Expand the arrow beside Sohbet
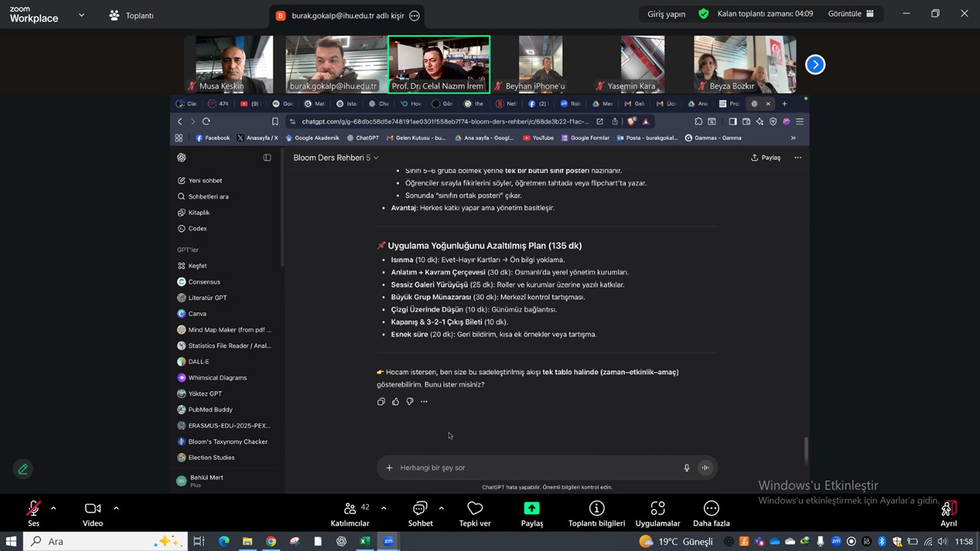980x551 pixels. tap(441, 508)
